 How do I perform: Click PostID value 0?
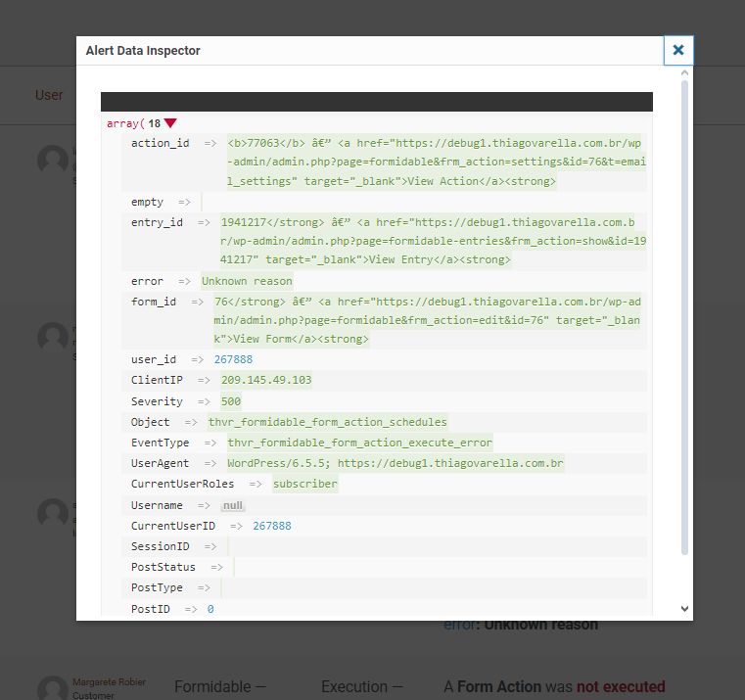[x=210, y=609]
